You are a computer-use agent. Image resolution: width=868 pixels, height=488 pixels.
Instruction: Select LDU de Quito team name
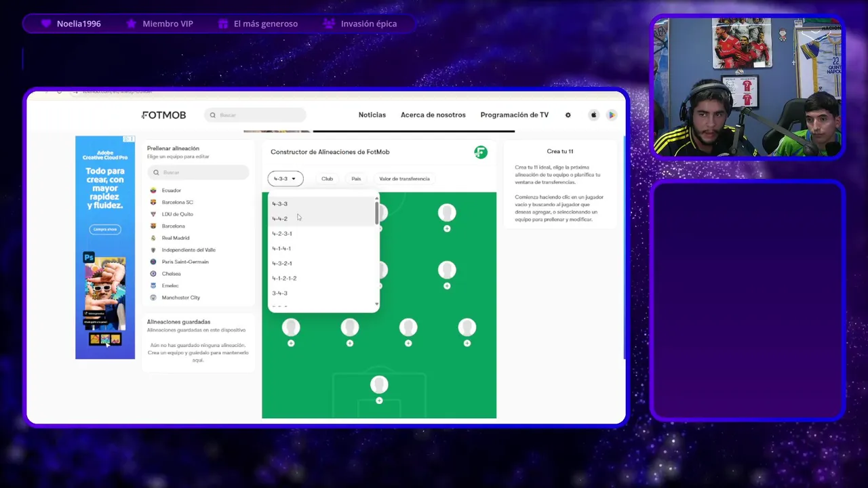[178, 214]
